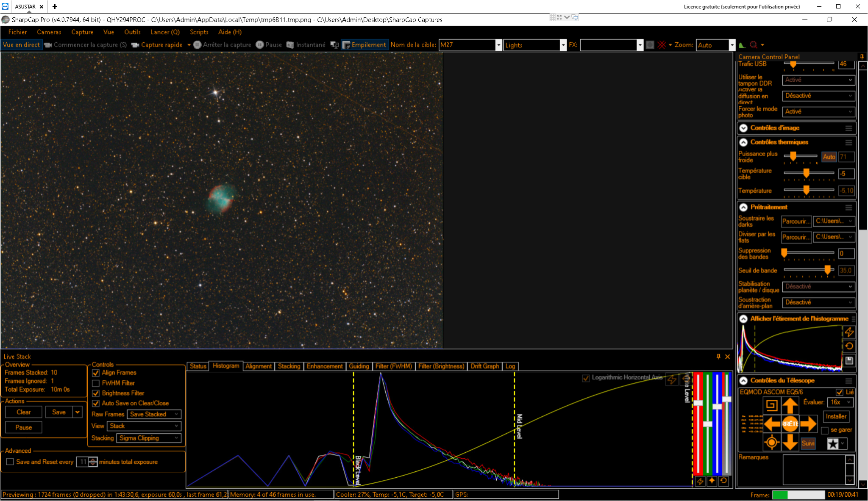Open the View Stack dropdown
Screen dimensions: 868x501
[145, 426]
